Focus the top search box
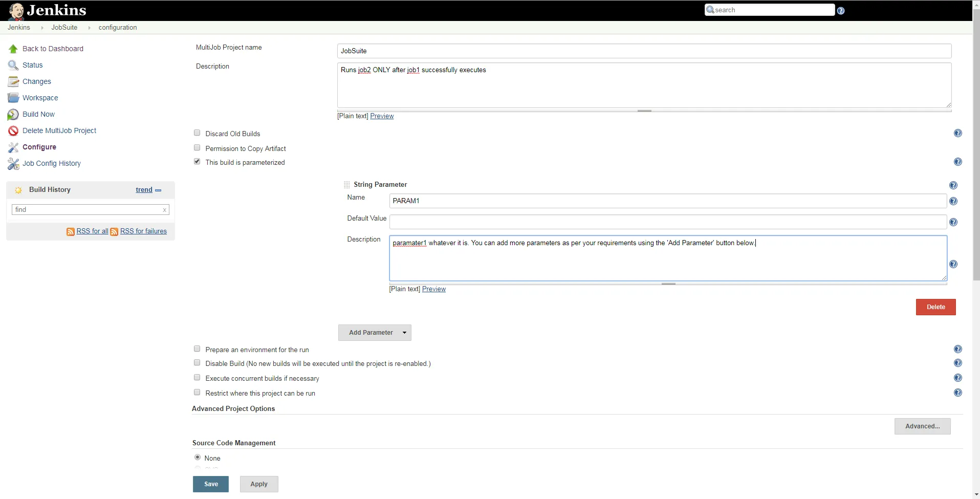This screenshot has width=980, height=499. point(770,10)
